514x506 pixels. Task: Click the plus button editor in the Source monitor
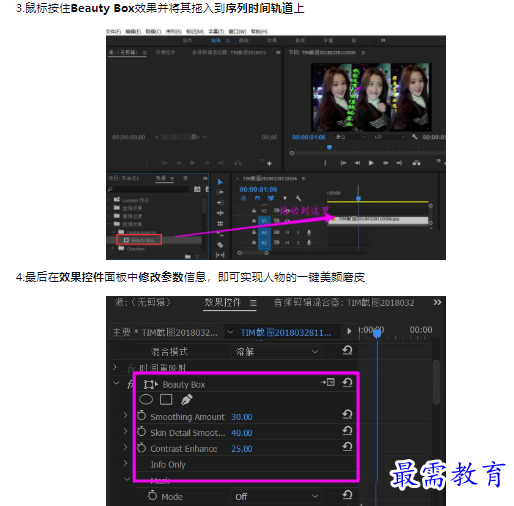(x=269, y=163)
